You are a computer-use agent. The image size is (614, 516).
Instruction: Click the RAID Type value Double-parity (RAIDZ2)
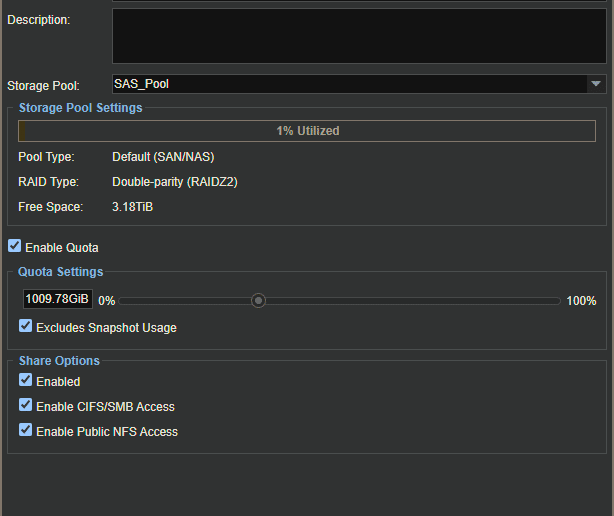175,182
